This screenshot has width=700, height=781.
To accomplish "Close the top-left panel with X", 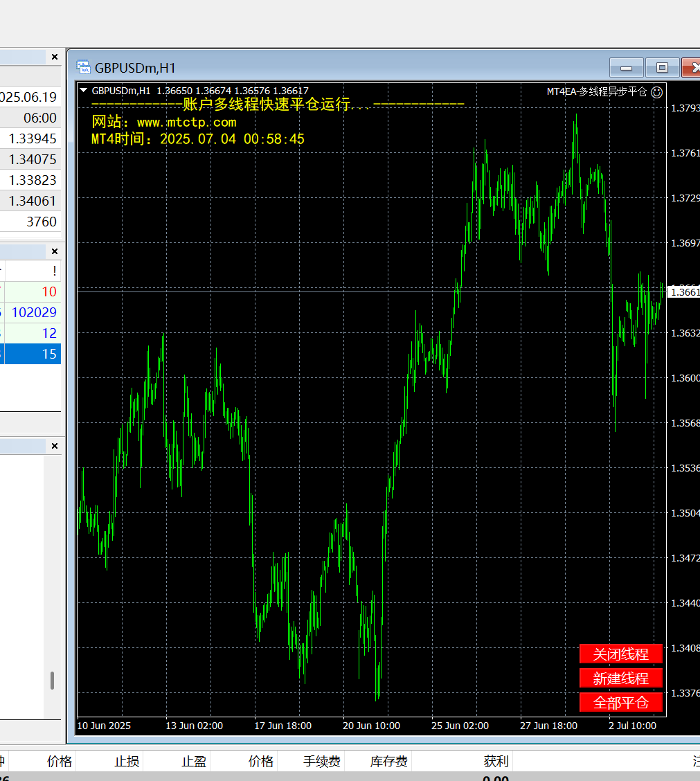I will click(x=55, y=57).
